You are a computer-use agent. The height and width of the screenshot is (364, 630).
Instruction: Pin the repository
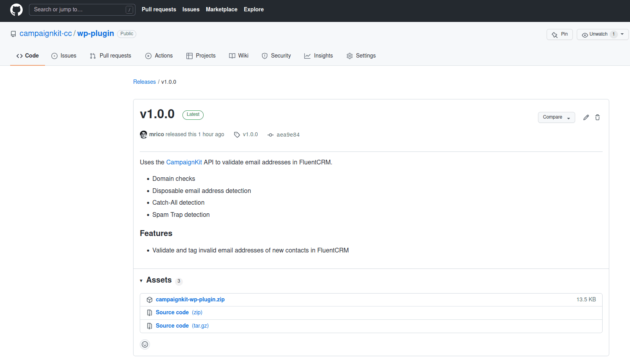coord(560,34)
